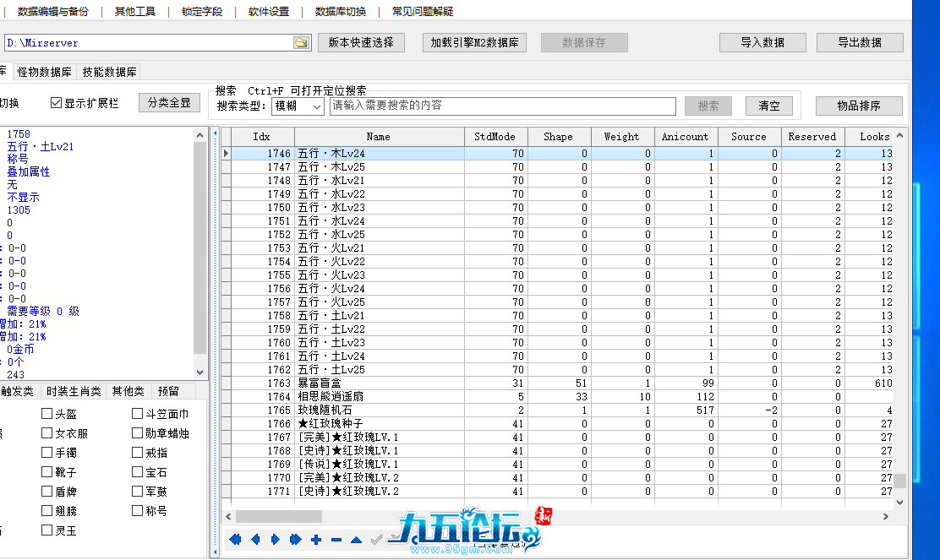Enable the 斗笠面巾 checkbox

(x=138, y=414)
